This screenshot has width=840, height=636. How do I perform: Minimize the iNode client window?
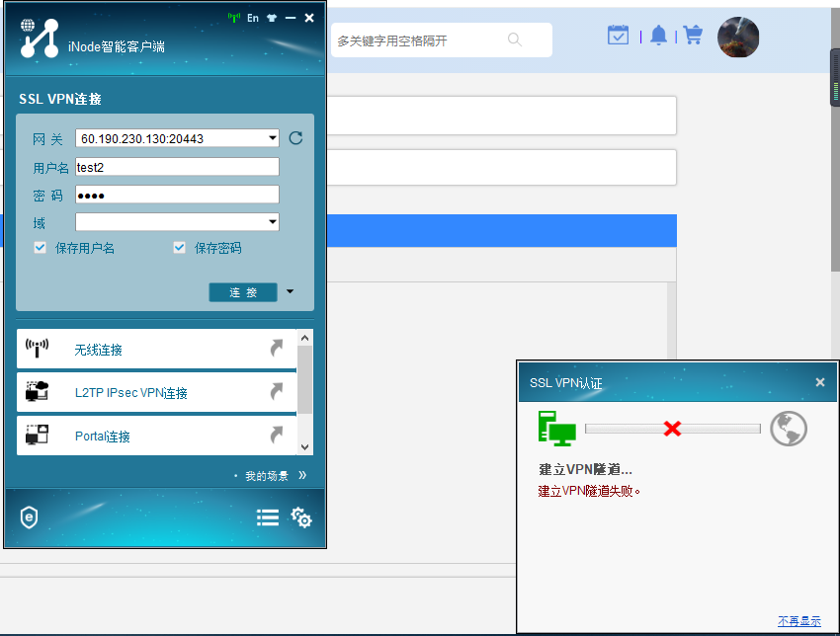(291, 18)
